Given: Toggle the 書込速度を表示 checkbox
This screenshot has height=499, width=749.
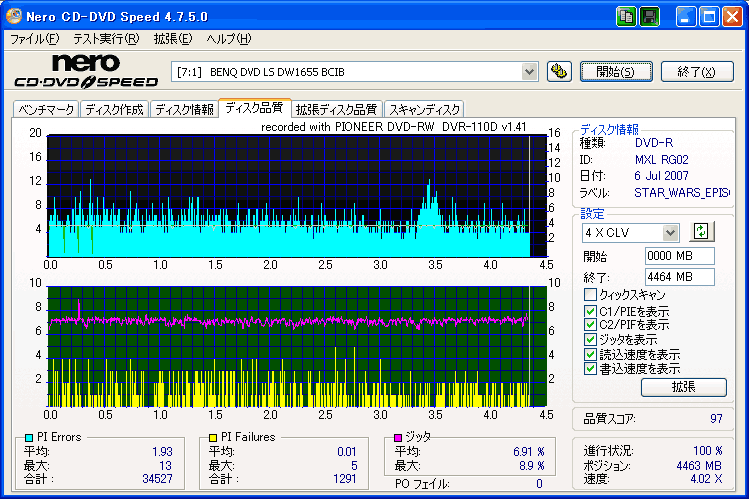Looking at the screenshot, I should pos(590,369).
